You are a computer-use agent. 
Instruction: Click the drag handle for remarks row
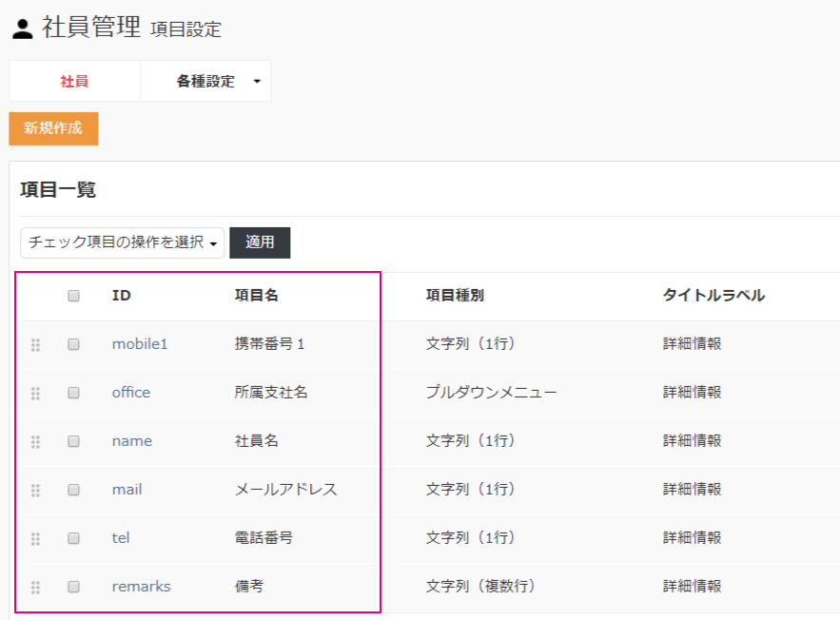click(35, 588)
